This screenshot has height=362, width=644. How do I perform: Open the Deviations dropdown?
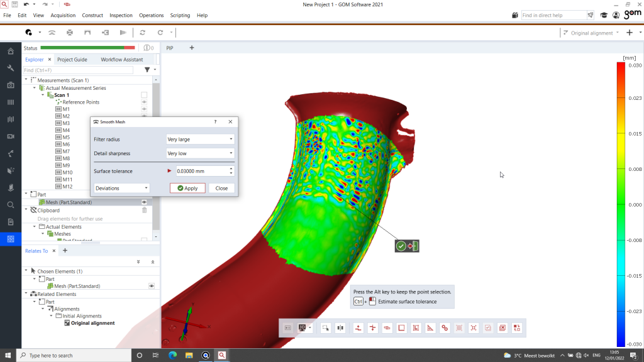121,188
